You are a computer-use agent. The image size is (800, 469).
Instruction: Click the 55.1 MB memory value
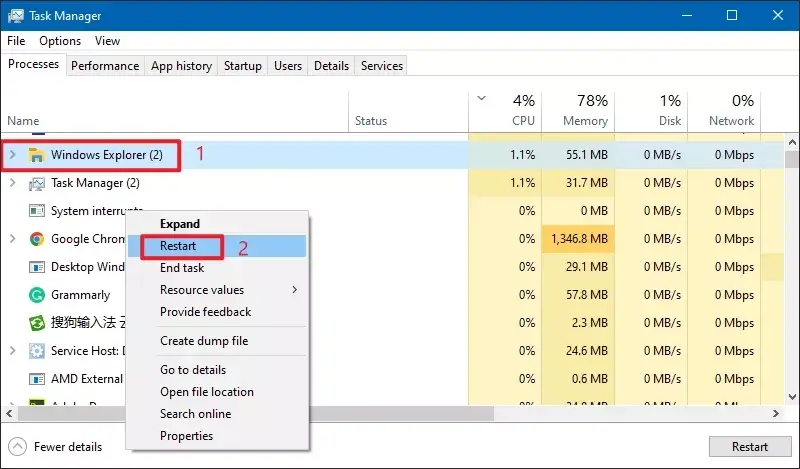[x=587, y=155]
